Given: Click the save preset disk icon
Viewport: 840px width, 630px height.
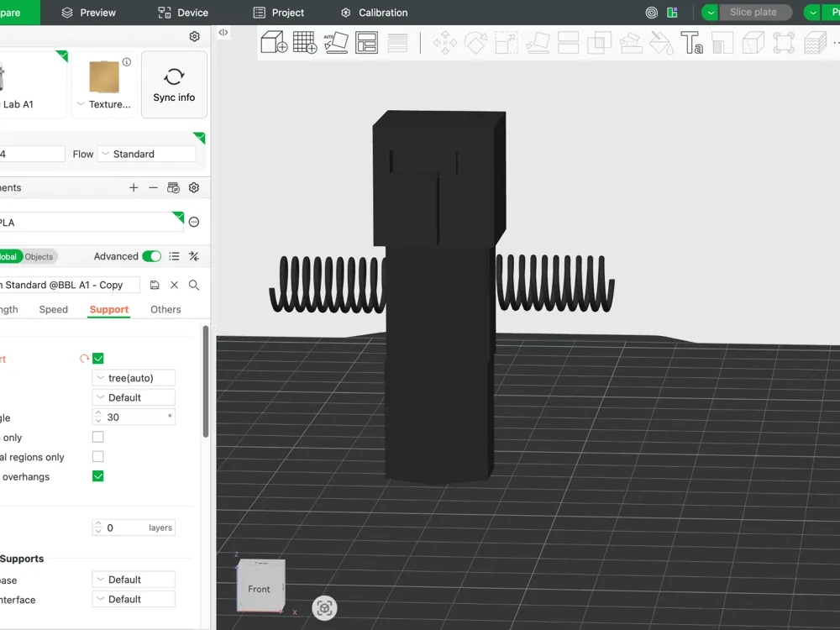Looking at the screenshot, I should click(x=155, y=285).
